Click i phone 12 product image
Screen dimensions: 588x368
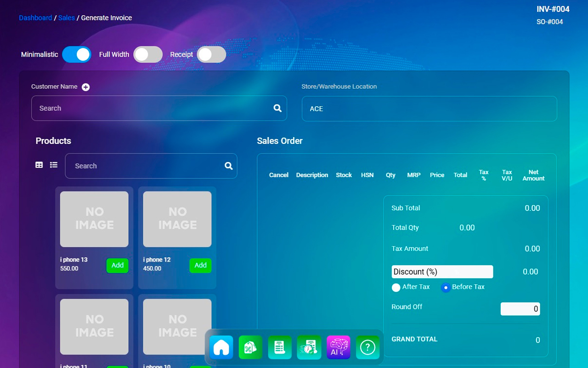[x=177, y=219]
